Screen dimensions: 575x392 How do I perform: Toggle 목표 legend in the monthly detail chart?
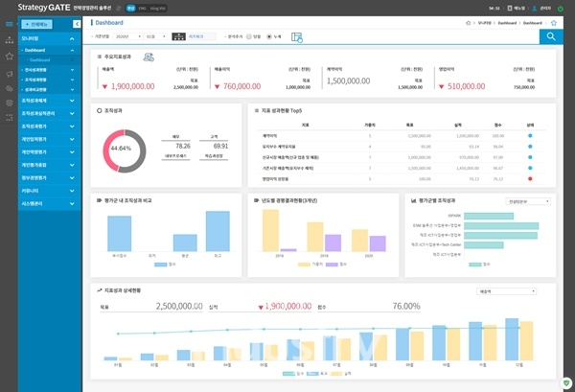pyautogui.click(x=317, y=374)
